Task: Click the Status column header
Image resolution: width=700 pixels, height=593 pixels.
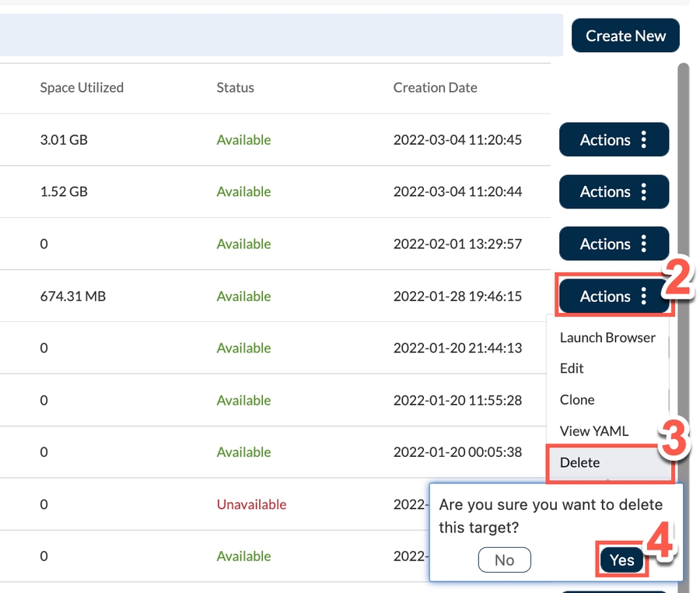Action: point(235,88)
